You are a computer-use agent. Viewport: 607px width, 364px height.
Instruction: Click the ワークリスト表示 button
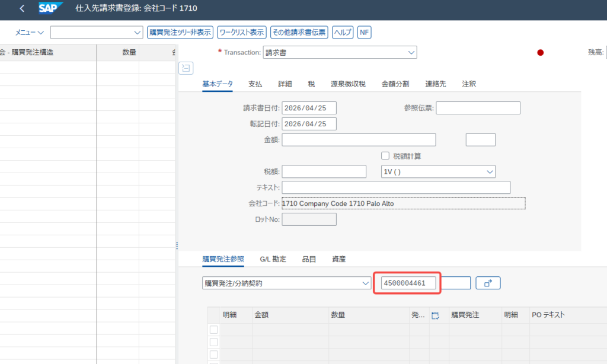[241, 32]
